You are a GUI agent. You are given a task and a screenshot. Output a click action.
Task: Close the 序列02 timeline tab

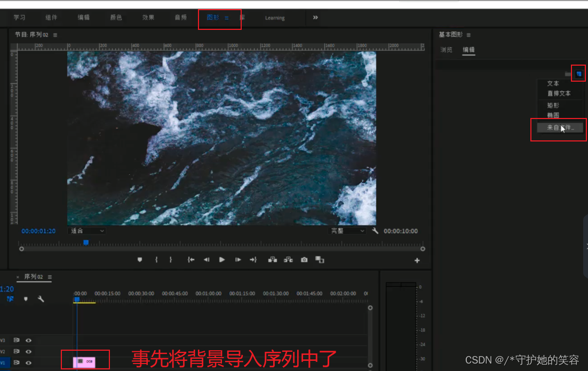[18, 277]
